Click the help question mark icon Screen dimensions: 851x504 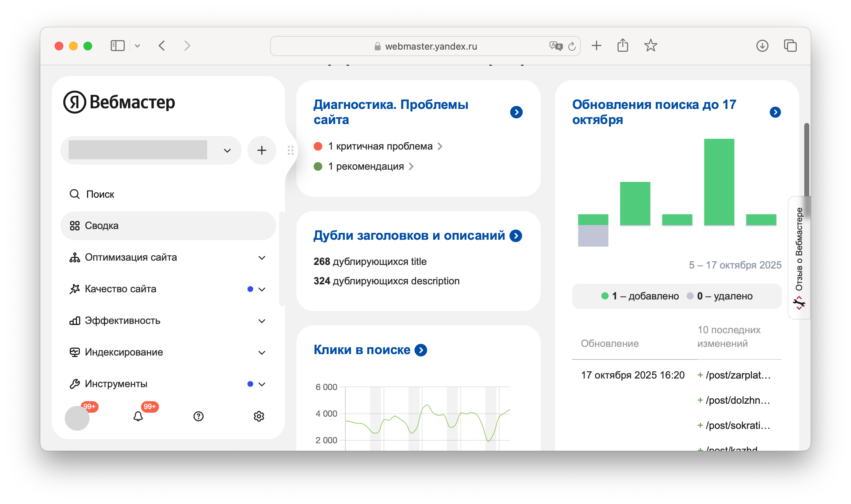click(199, 416)
